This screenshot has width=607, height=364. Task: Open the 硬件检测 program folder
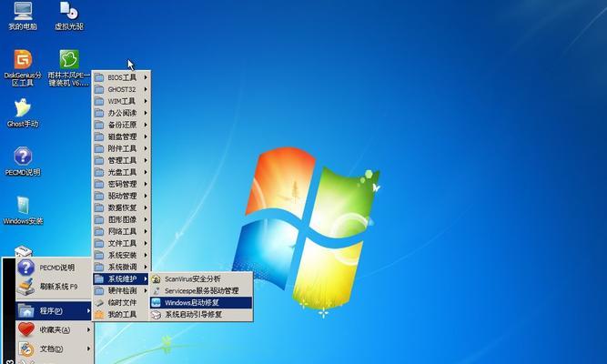coord(121,290)
